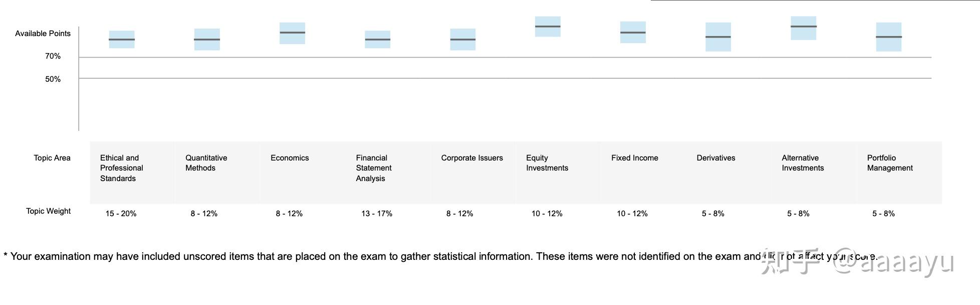
Task: Click the Ethical and Professional Standards score bar
Action: coord(122,39)
